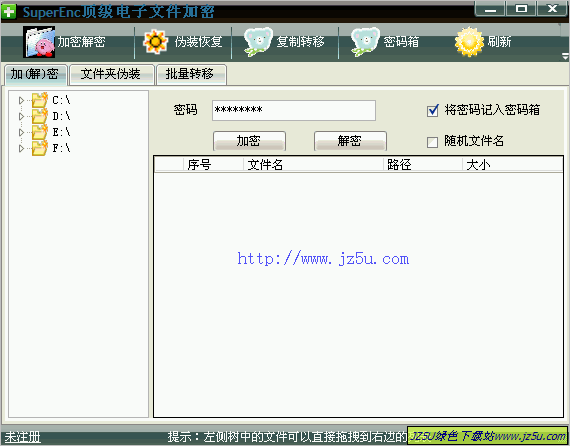This screenshot has width=570, height=446.
Task: Switch to 文件夹伪装 tab
Action: click(112, 75)
